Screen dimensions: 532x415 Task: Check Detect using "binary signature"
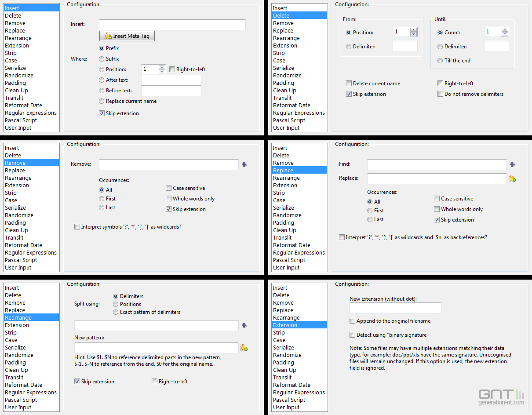pos(352,335)
